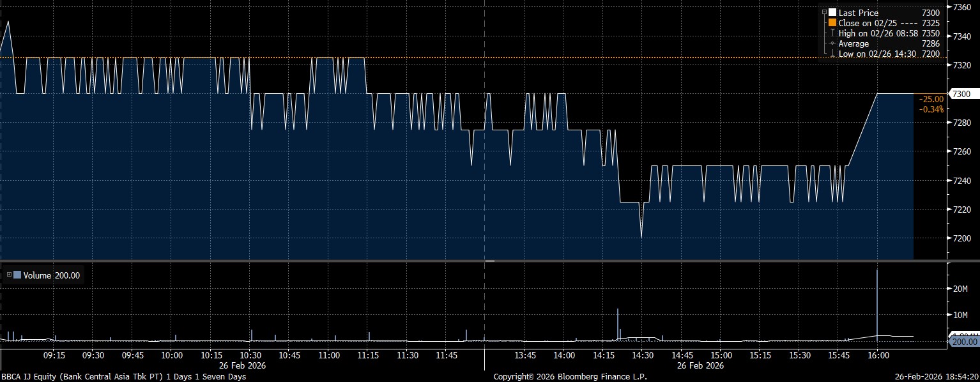This screenshot has width=980, height=382.
Task: Select the Average marker icon in legend
Action: point(832,43)
